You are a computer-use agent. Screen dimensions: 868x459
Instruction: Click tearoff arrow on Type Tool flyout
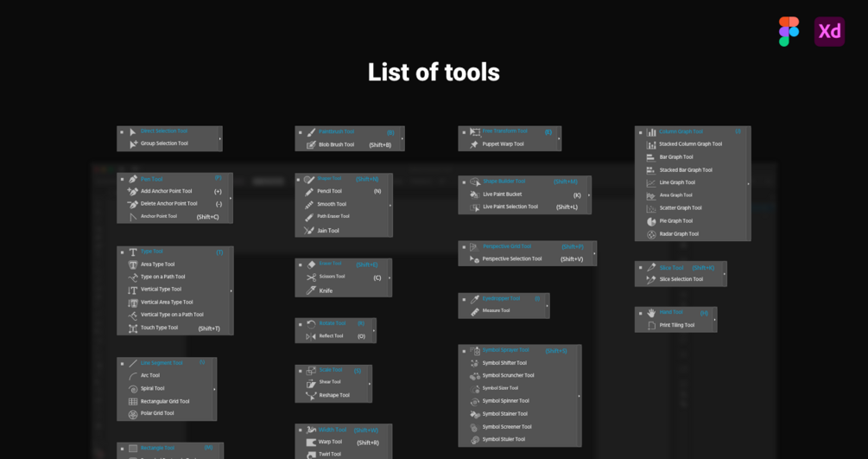click(231, 291)
